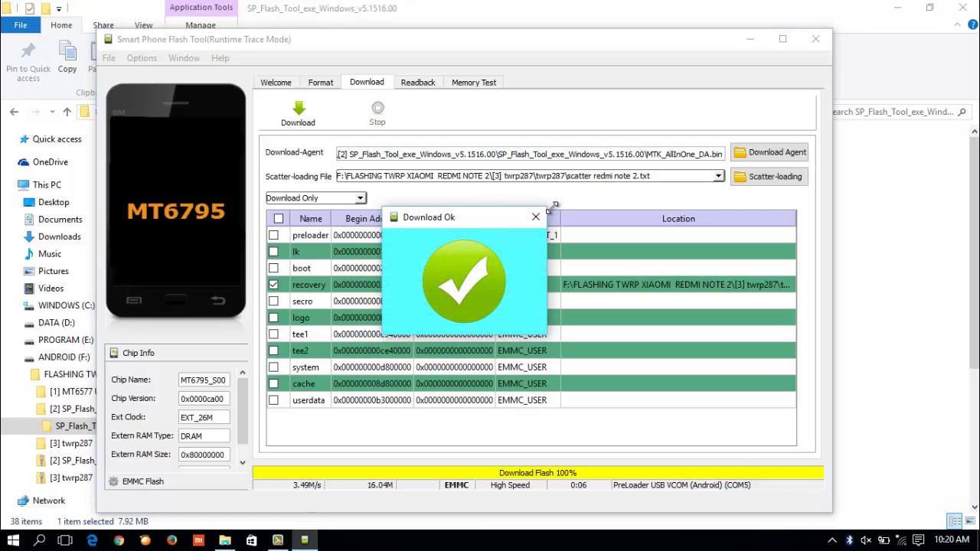Viewport: 980px width, 551px height.
Task: Click Copy icon in Explorer ribbon
Action: (67, 58)
